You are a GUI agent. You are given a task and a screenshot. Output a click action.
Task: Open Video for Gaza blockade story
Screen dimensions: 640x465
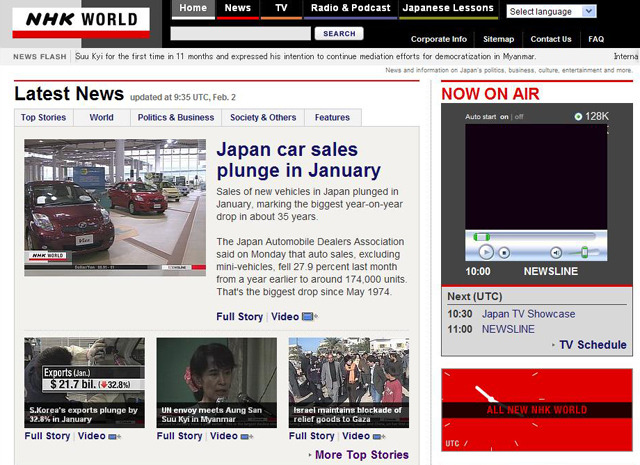(356, 436)
